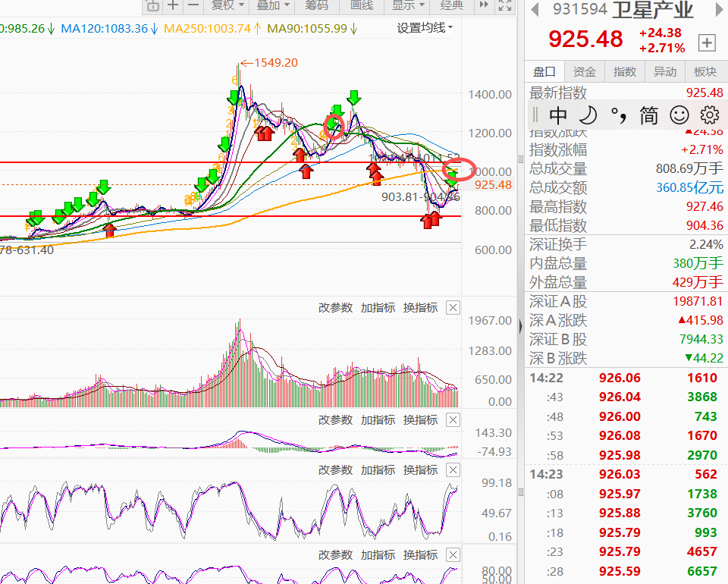Screen dimensions: 728x584
Task: Switch to the 指数 tab
Action: pos(624,71)
